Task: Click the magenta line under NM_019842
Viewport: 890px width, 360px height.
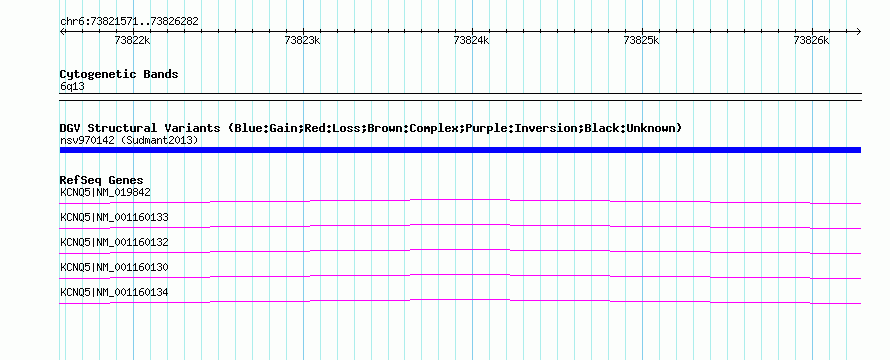Action: pos(460,201)
